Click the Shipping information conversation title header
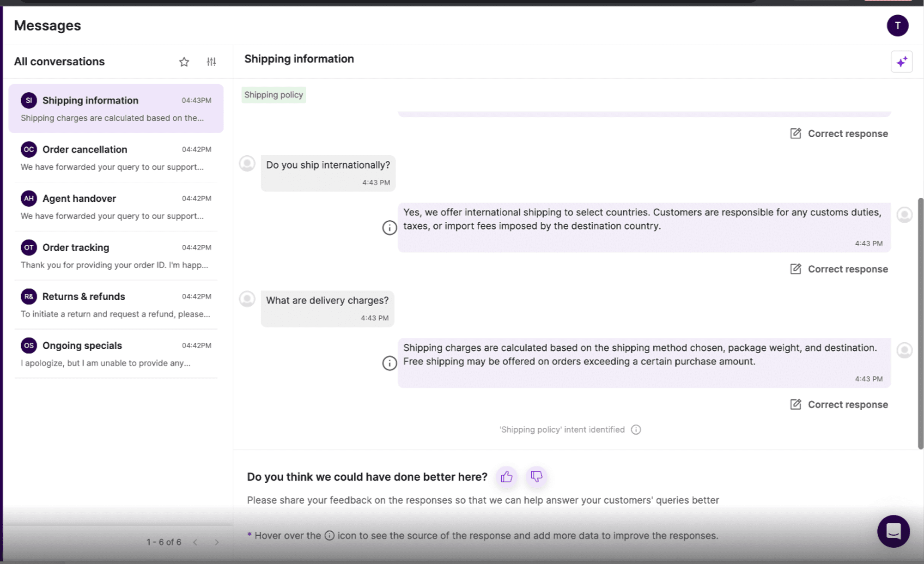This screenshot has height=564, width=924. click(x=299, y=59)
